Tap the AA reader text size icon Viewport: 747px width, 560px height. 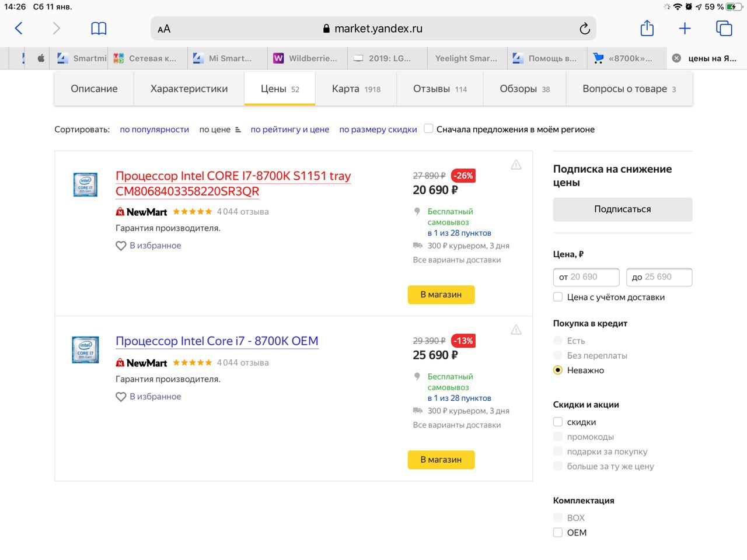tap(164, 29)
